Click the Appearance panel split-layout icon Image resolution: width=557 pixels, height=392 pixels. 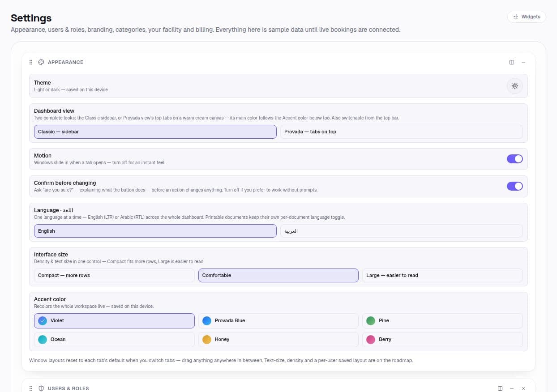[512, 62]
